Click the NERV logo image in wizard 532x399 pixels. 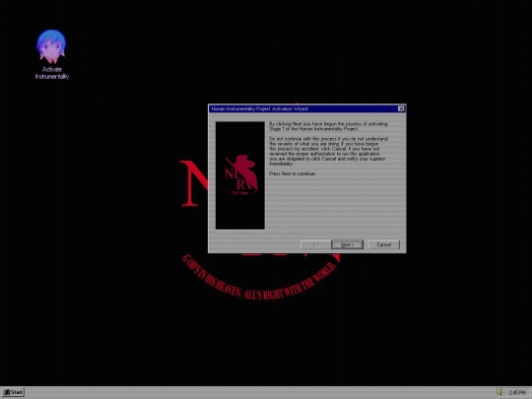(x=239, y=175)
